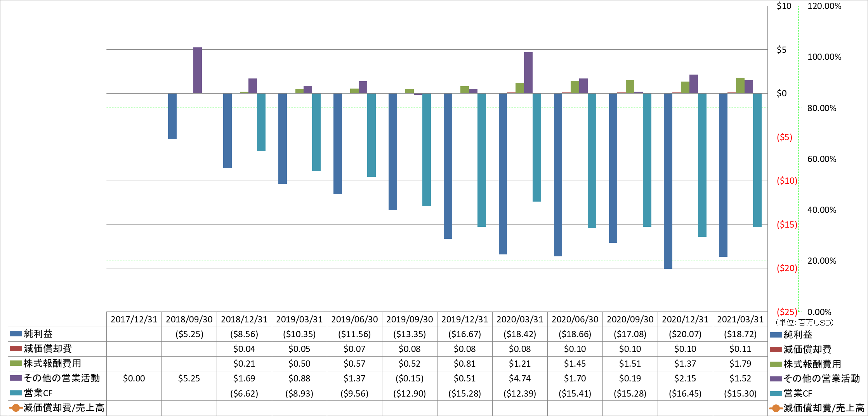Screen dimensions: 868x416
Task: Click the 2018/12/31 column header
Action: coord(244,319)
